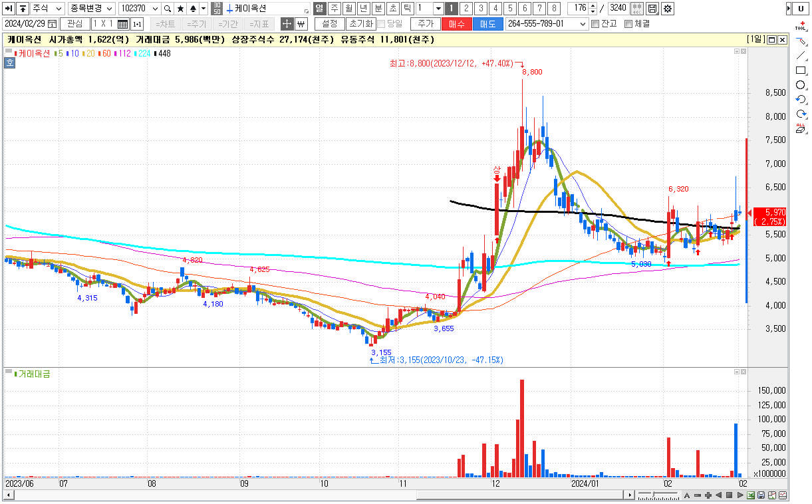Click the won currency icon
Screen dimensions: 812x504
point(301,24)
